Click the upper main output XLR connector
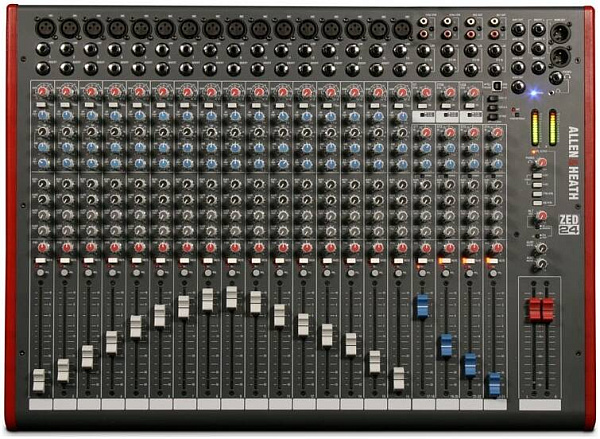The width and height of the screenshot is (600, 439). (x=560, y=32)
